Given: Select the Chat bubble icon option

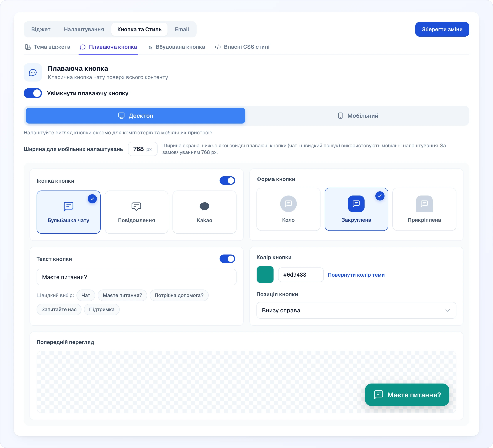Looking at the screenshot, I should coord(68,212).
